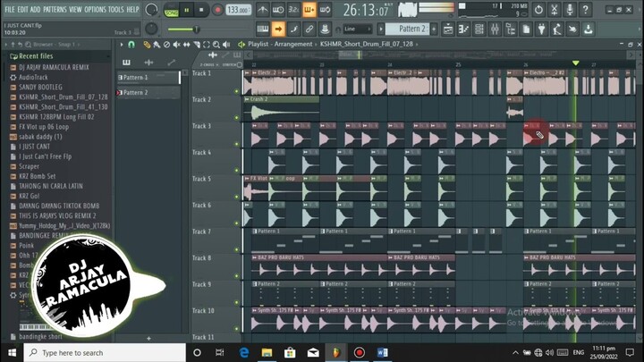Select the Playlist delete tool
Screen dimensions: 644x362
(166, 45)
